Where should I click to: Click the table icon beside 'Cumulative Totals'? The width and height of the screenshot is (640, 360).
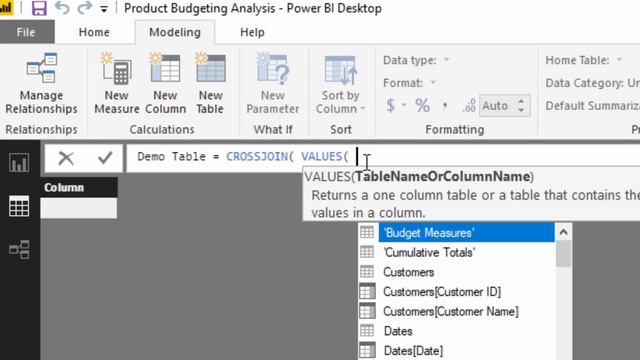coord(367,252)
